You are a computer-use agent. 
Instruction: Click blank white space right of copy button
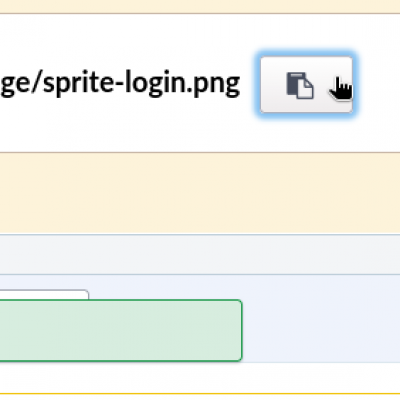click(378, 85)
